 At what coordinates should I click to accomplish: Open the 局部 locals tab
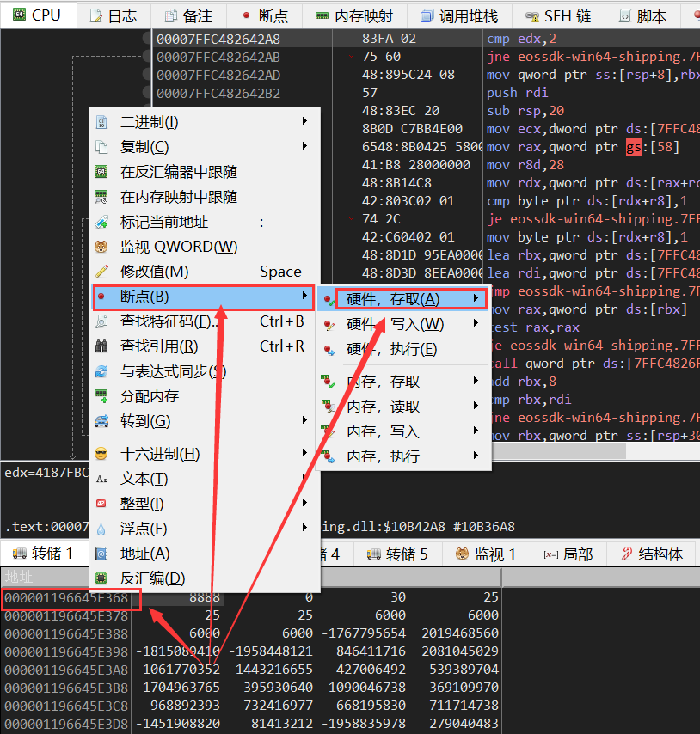point(568,554)
